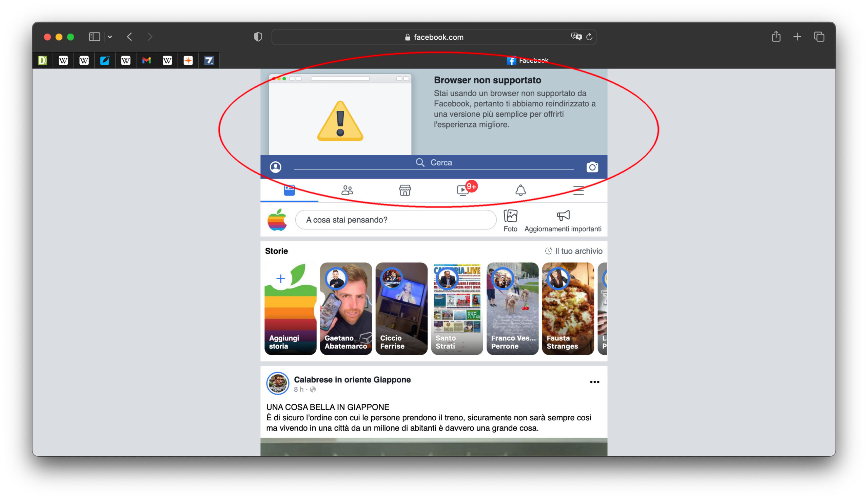Open the notifications bell icon
Image resolution: width=868 pixels, height=499 pixels.
tap(520, 190)
